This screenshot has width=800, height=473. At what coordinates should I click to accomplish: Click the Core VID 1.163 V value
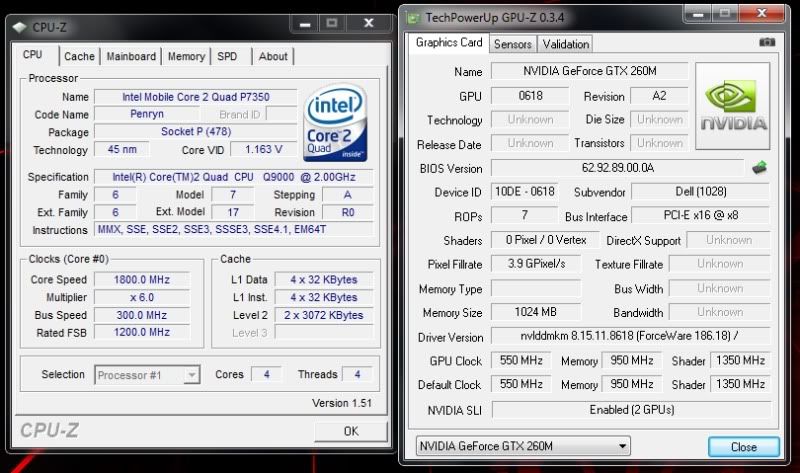click(263, 150)
